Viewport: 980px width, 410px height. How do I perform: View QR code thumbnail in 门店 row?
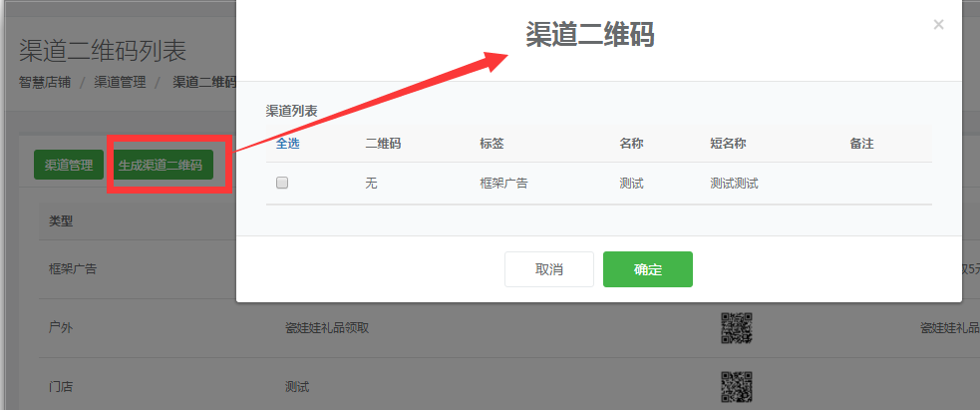[737, 387]
